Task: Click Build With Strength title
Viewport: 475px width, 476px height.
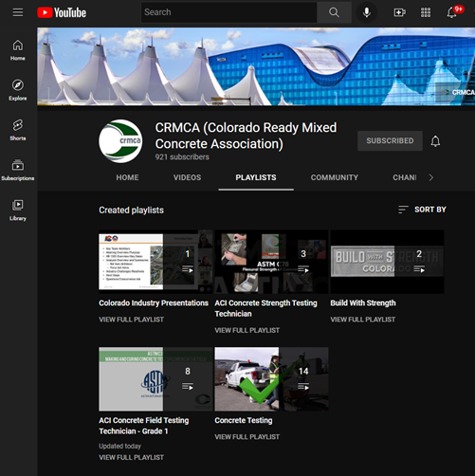Action: point(363,302)
